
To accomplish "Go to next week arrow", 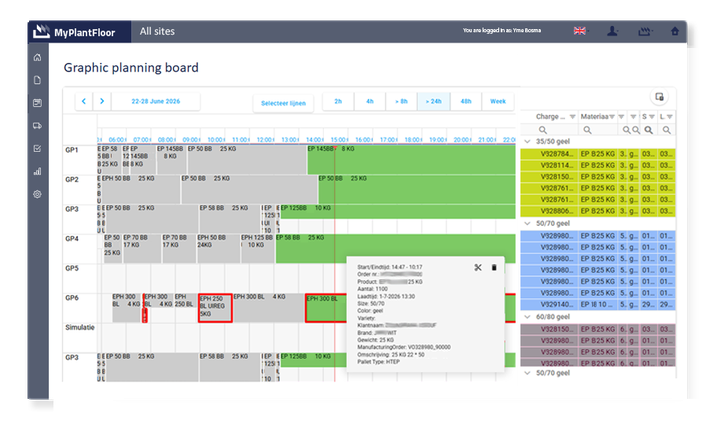I will pos(102,101).
